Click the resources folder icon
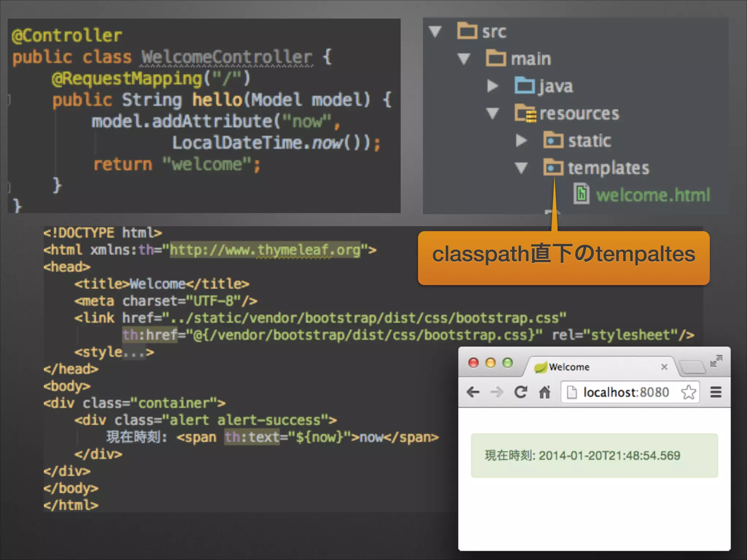 point(526,113)
